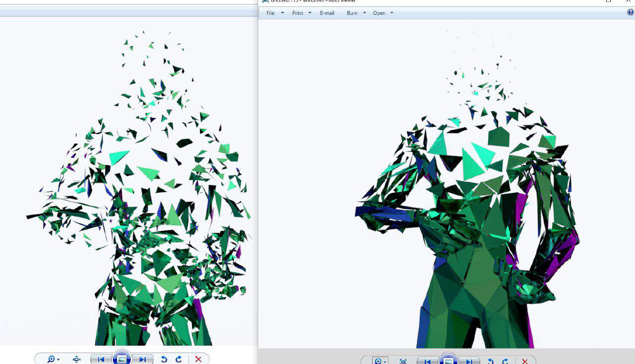This screenshot has width=635, height=364.
Task: Go to previous image in right viewer
Action: pos(427,361)
